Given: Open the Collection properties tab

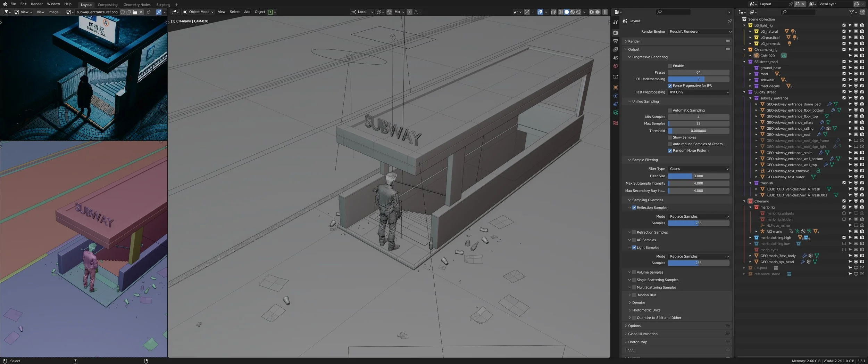Looking at the screenshot, I should [x=615, y=77].
